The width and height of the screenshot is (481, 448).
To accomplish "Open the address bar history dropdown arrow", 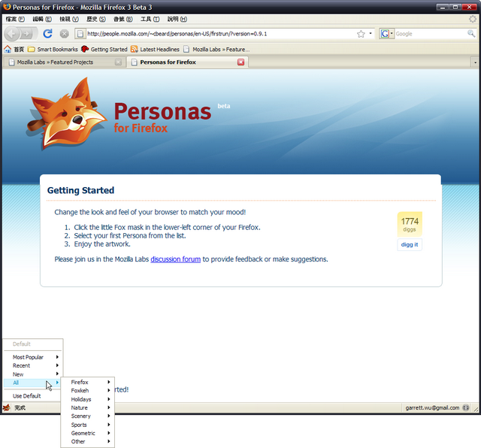I will tap(371, 33).
